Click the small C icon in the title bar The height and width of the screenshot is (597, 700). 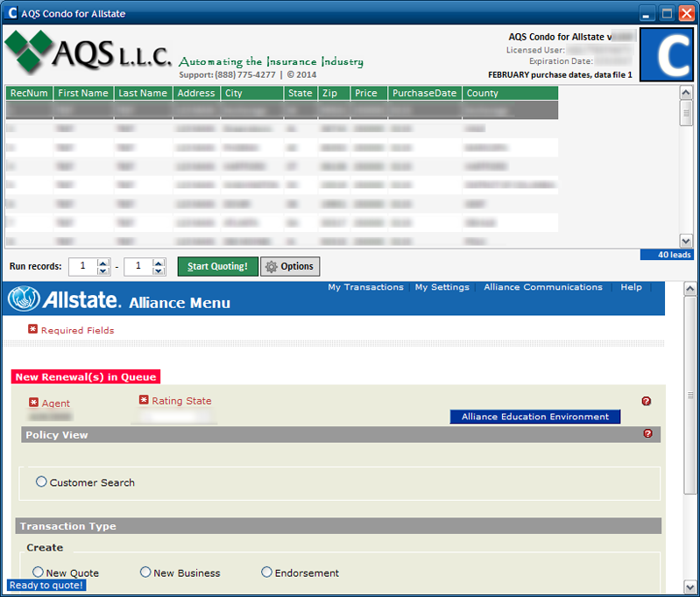pos(12,13)
